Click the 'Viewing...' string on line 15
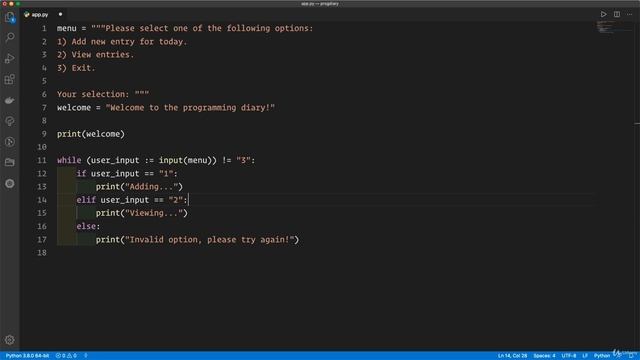Viewport: 640px width, 360px height. tap(154, 213)
